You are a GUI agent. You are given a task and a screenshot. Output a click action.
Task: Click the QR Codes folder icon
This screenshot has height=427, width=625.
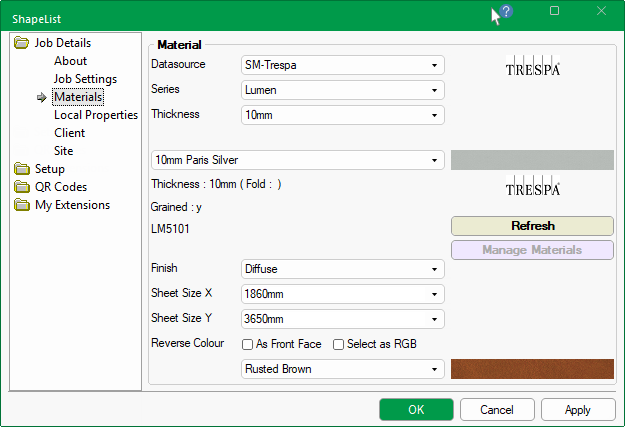[x=22, y=187]
